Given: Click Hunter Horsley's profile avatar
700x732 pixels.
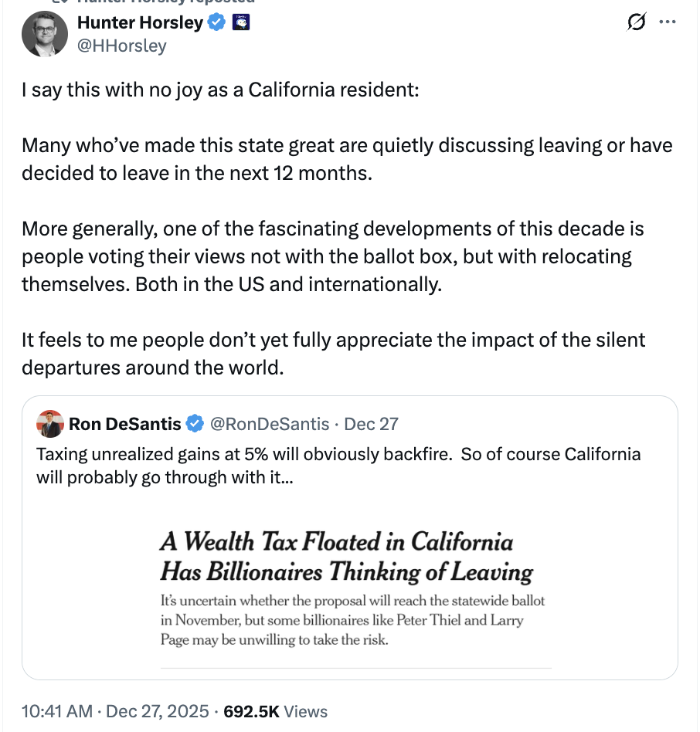Looking at the screenshot, I should (x=45, y=35).
